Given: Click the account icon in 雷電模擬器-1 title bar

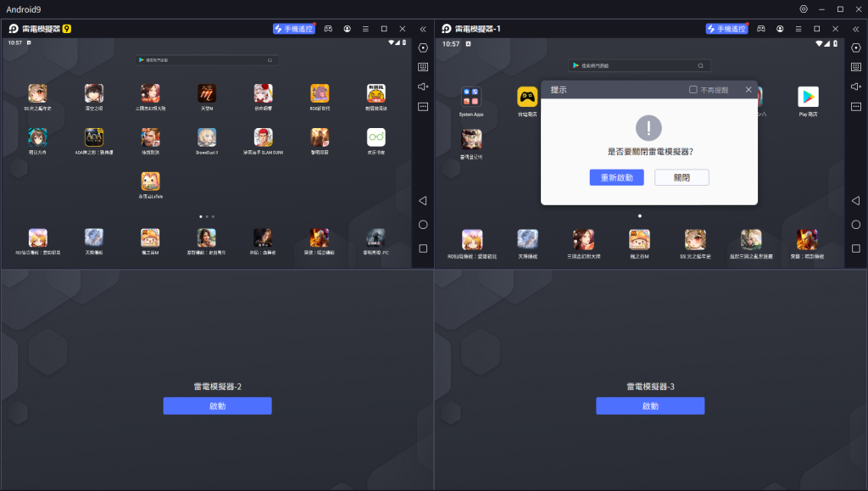Looking at the screenshot, I should [x=780, y=29].
